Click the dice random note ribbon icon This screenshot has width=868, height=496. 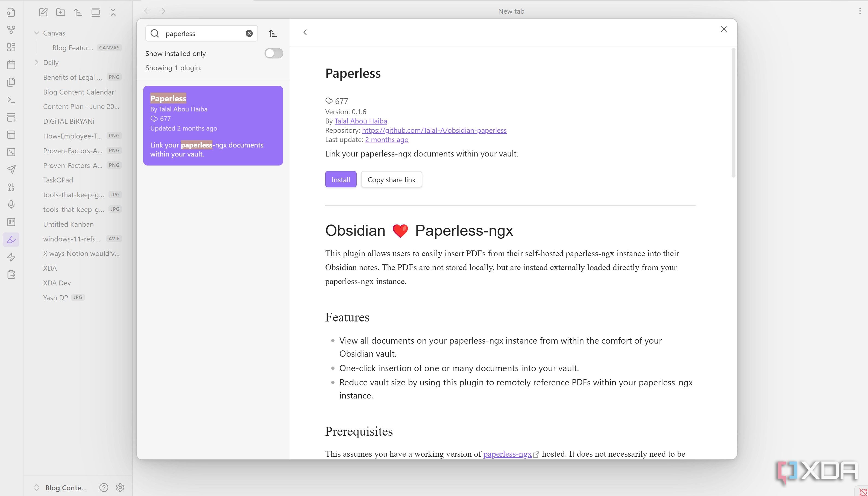pyautogui.click(x=11, y=152)
